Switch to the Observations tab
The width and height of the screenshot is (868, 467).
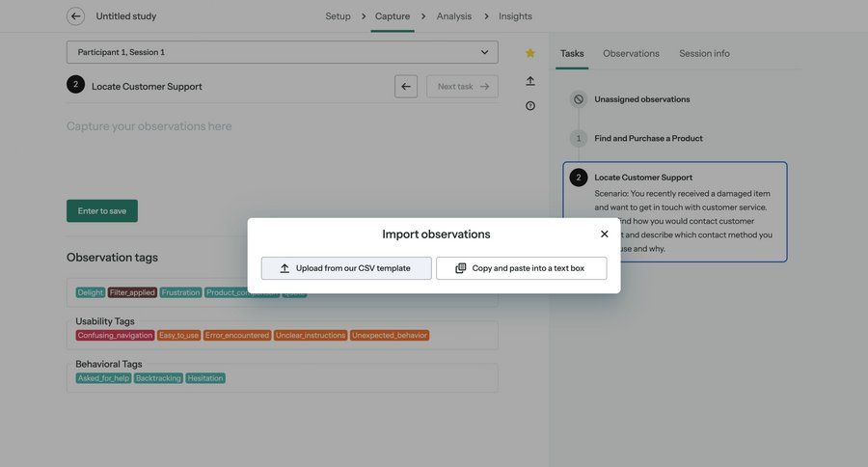pyautogui.click(x=631, y=53)
